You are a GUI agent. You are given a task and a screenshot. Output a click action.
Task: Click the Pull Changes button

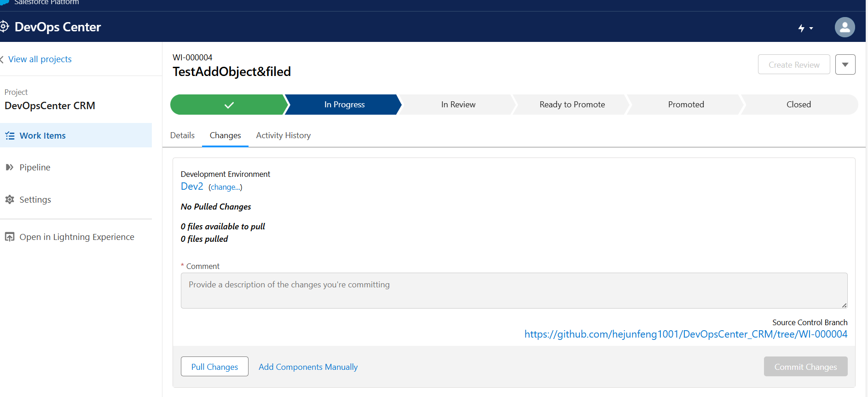pyautogui.click(x=214, y=367)
